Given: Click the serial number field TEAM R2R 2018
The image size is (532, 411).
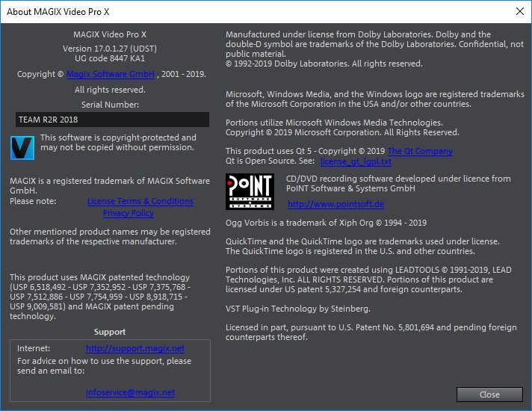Looking at the screenshot, I should click(112, 120).
